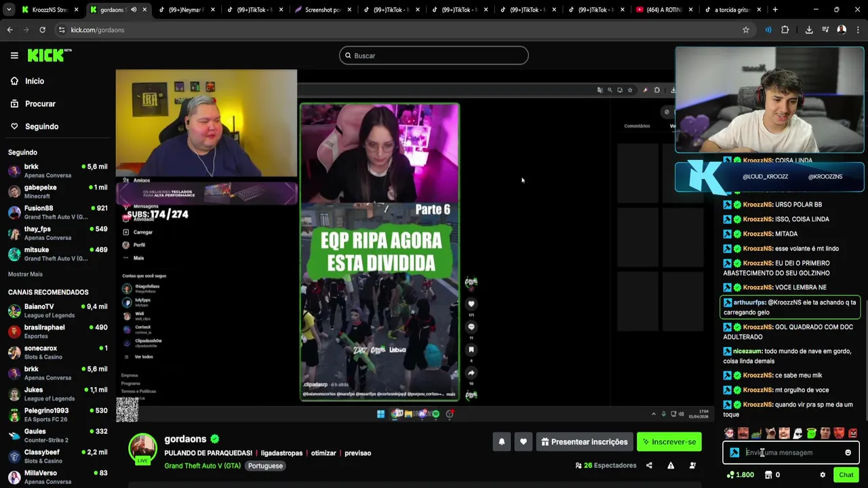Screen dimensions: 868x488
Task: Open chat settings gear icon
Action: [823, 475]
